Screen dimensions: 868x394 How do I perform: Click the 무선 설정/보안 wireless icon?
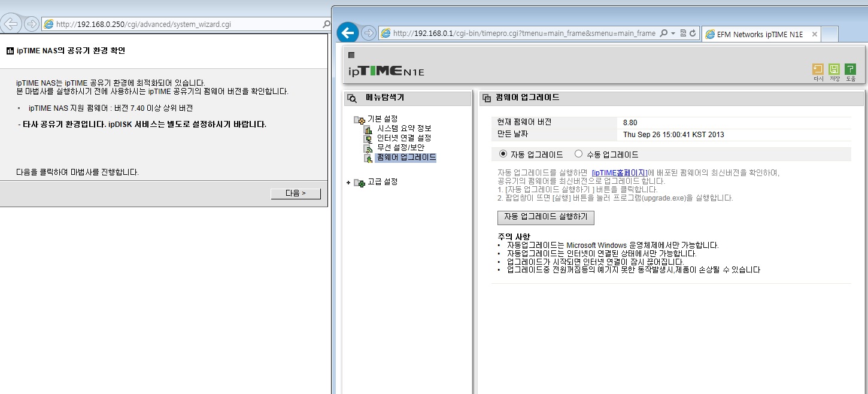coord(368,148)
